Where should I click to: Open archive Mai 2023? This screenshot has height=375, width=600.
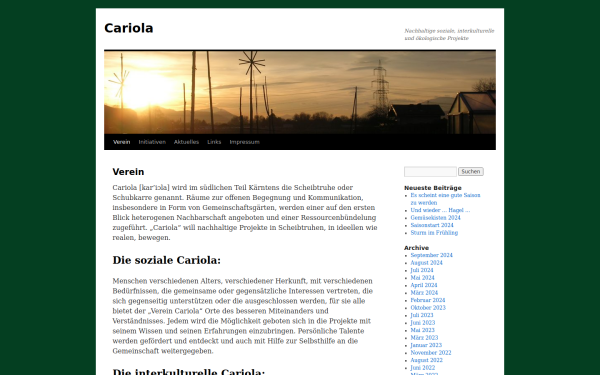click(x=422, y=330)
